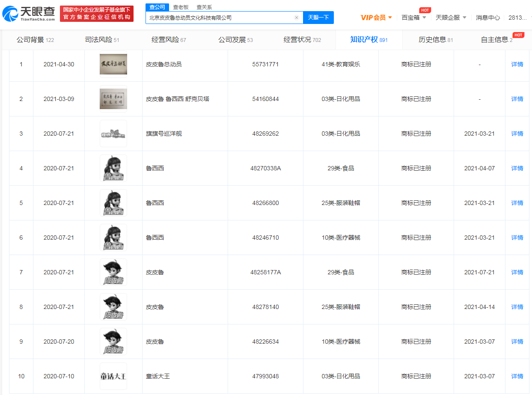Select the 知识产权 tab
This screenshot has width=532, height=395.
click(369, 40)
